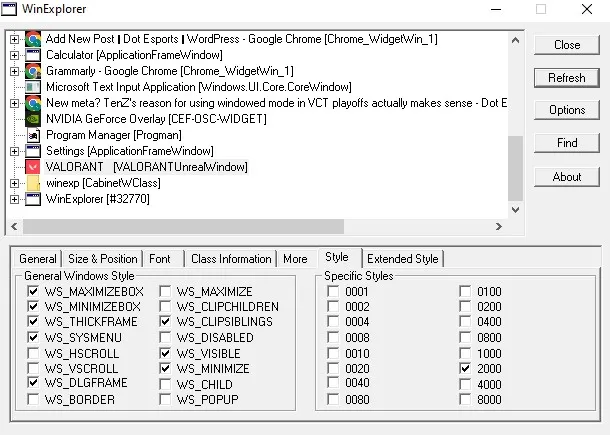Select the Microsoft Text Input Application icon
The height and width of the screenshot is (435, 610).
click(x=33, y=87)
